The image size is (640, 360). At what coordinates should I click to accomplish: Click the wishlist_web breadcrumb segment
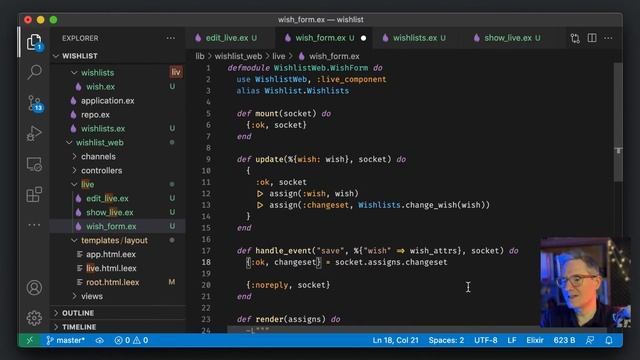coord(238,56)
